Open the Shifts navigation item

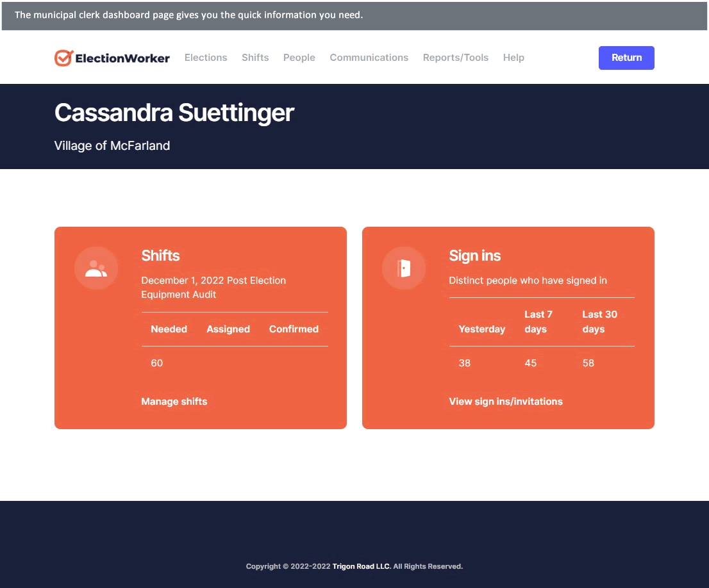tap(255, 58)
